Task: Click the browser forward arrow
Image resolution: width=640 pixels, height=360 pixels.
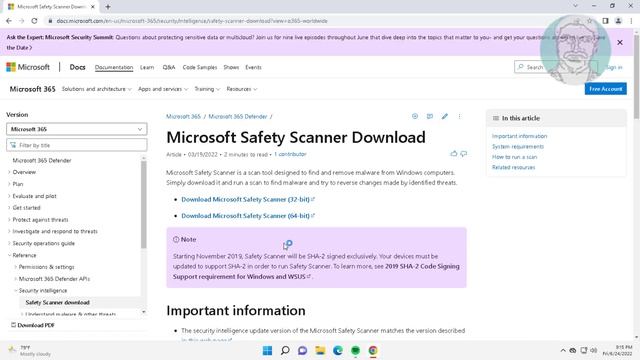Action: pos(22,21)
